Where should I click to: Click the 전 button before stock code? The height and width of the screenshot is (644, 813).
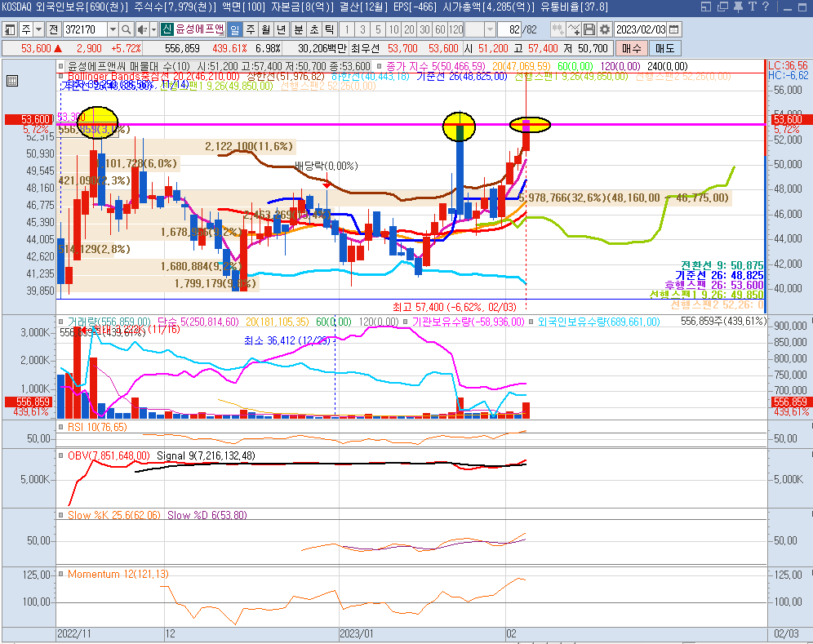coord(54,29)
